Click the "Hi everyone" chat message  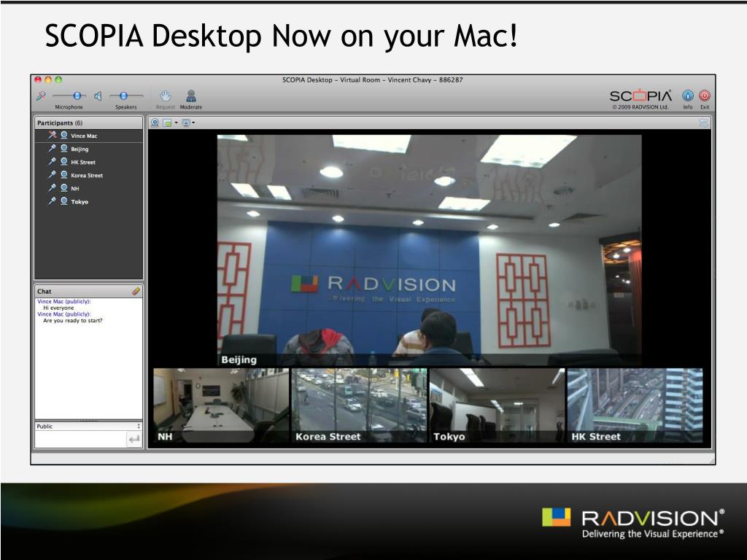[58, 308]
